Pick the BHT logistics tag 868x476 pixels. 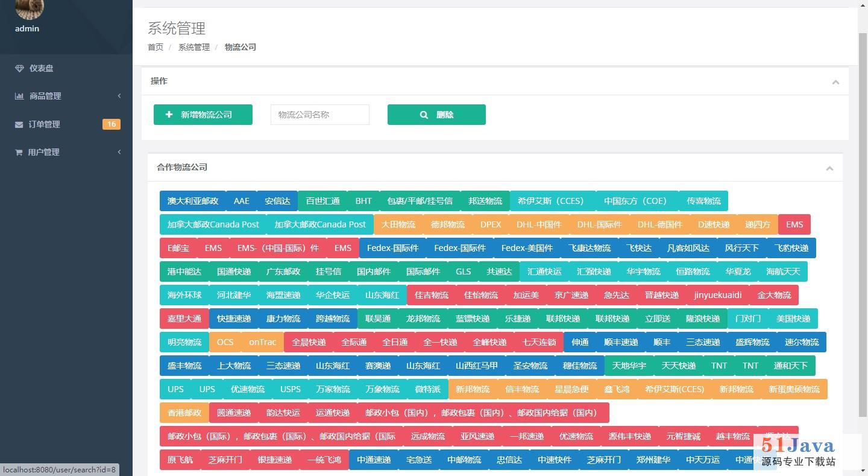pyautogui.click(x=363, y=201)
